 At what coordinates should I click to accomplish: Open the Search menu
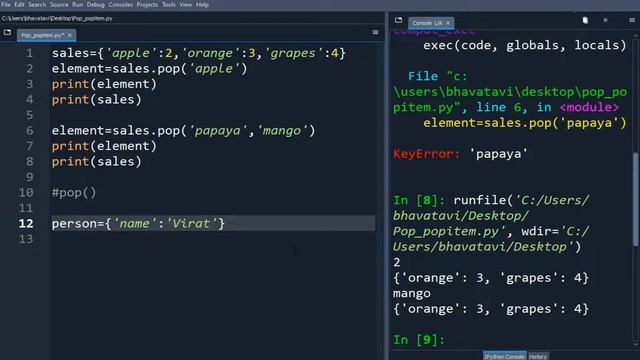tap(37, 4)
